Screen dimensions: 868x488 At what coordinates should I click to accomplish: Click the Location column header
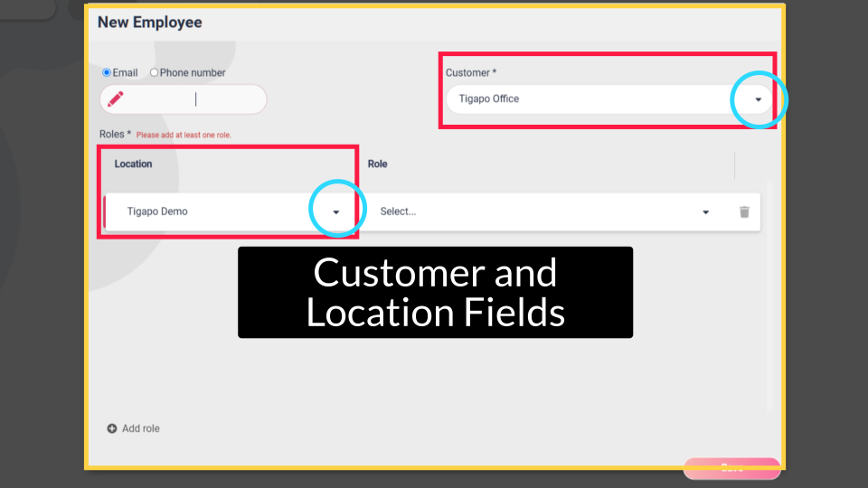point(133,164)
